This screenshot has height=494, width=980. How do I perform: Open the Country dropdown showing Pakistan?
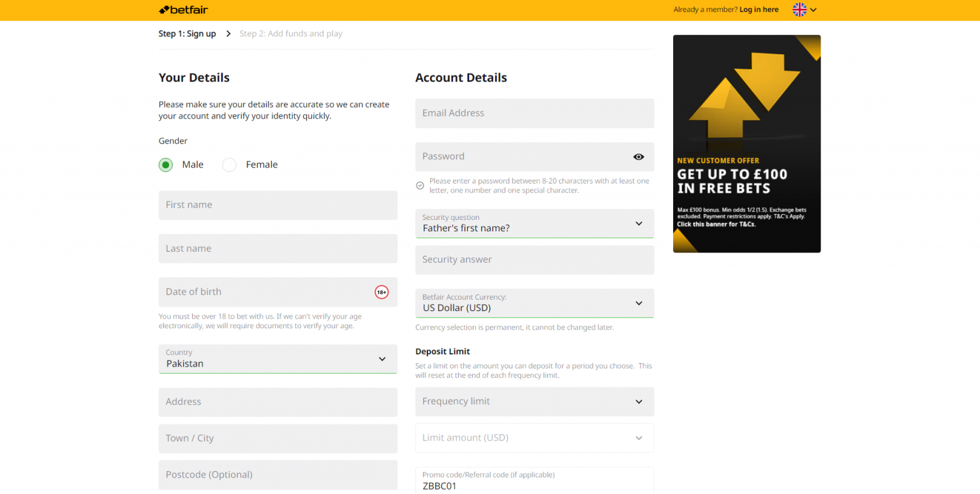(x=278, y=359)
